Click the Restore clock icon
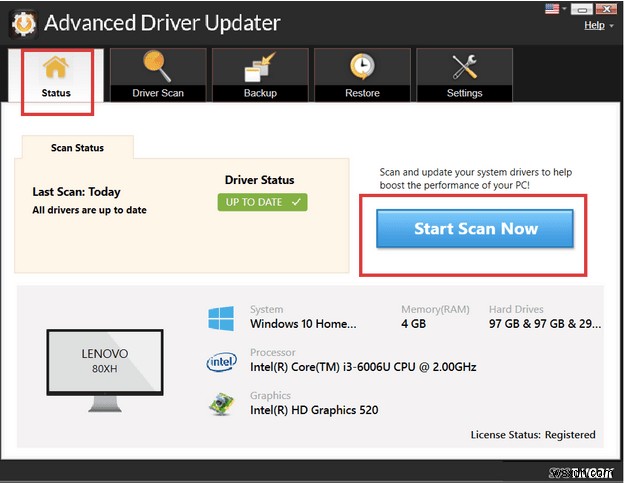Viewport: 625px width, 483px height. [362, 68]
